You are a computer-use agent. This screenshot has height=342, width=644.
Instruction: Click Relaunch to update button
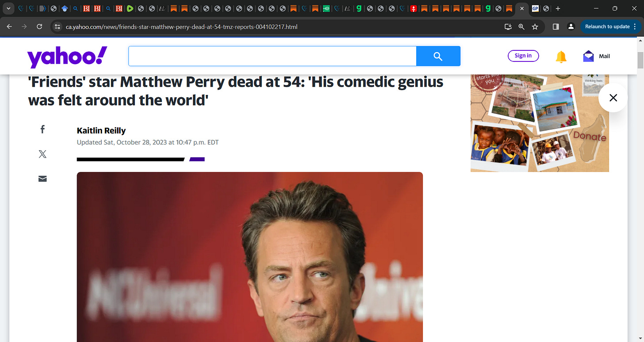tap(607, 27)
